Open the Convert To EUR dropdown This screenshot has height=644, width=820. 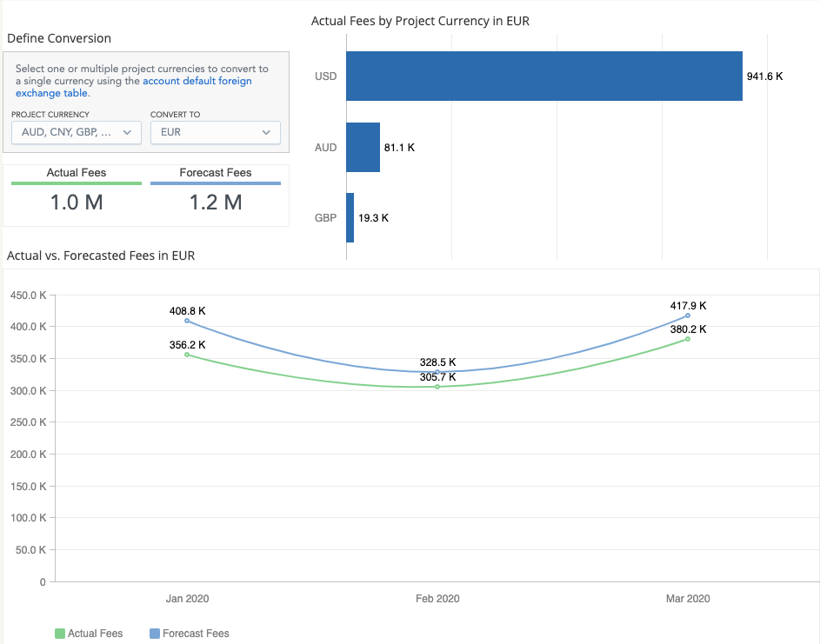[216, 132]
